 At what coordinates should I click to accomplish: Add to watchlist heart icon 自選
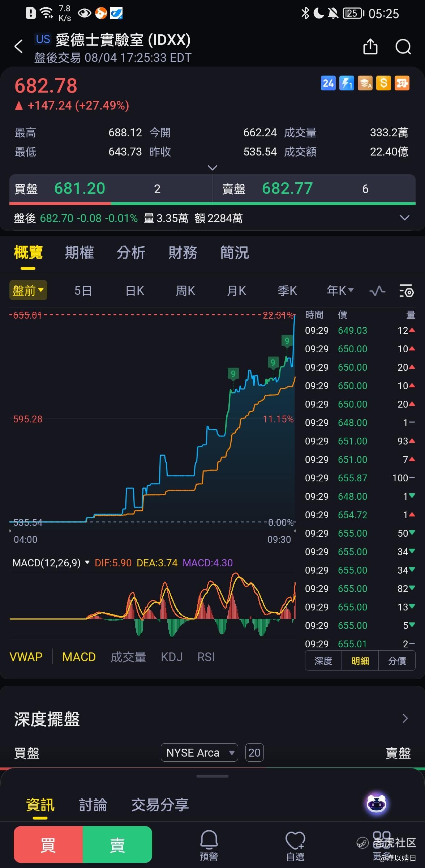(295, 846)
